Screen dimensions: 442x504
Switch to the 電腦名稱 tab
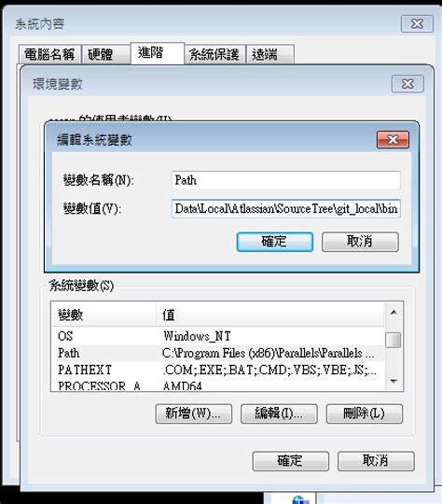pos(49,54)
